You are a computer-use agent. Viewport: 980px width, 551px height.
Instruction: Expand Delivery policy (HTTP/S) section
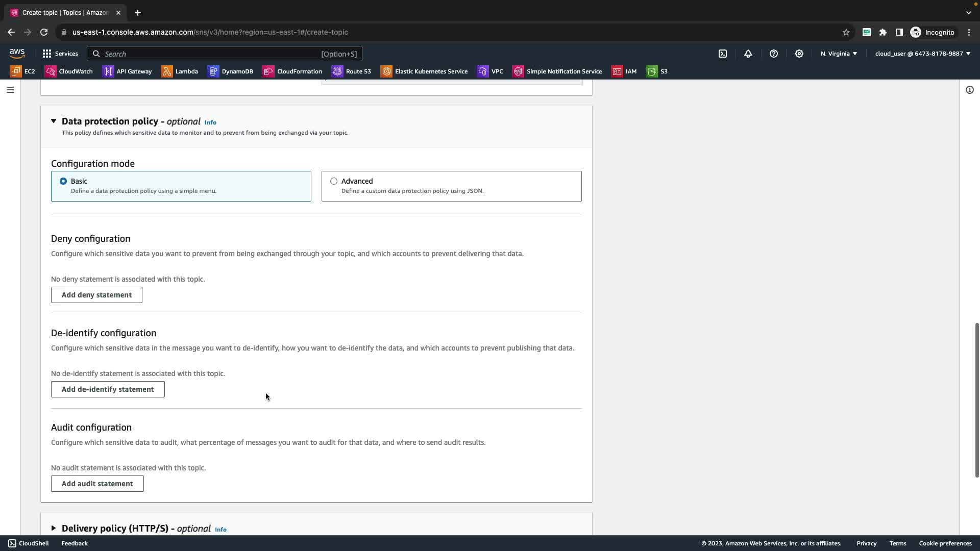pyautogui.click(x=54, y=528)
